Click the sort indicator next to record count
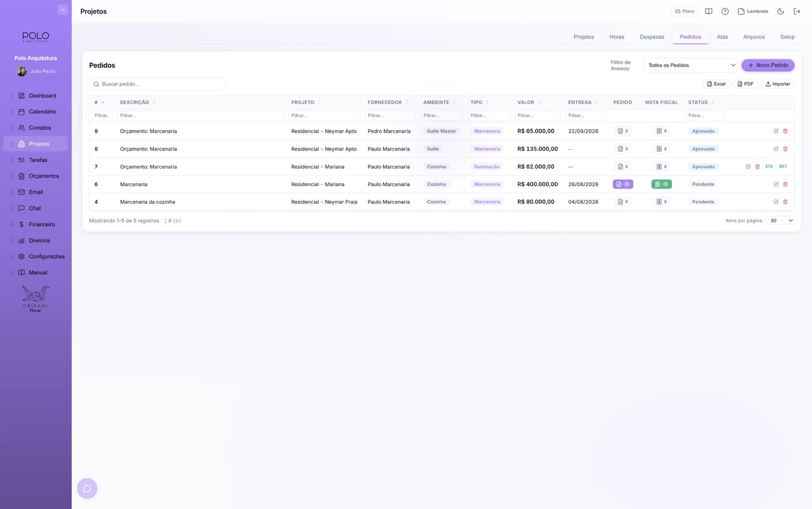The height and width of the screenshot is (509, 812). click(x=172, y=221)
